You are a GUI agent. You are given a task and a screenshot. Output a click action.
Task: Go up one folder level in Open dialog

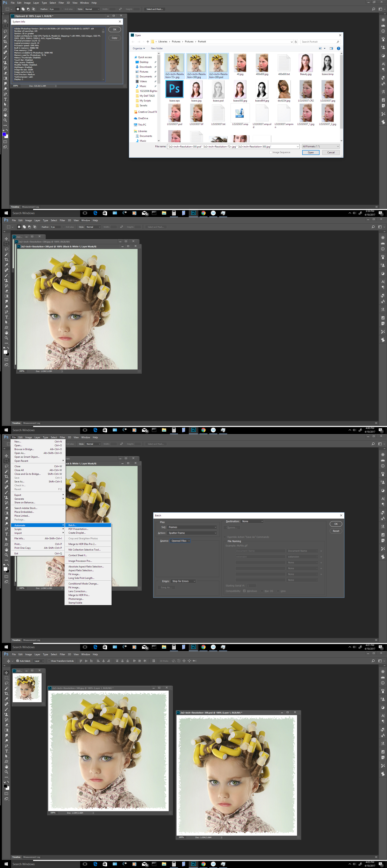click(148, 42)
